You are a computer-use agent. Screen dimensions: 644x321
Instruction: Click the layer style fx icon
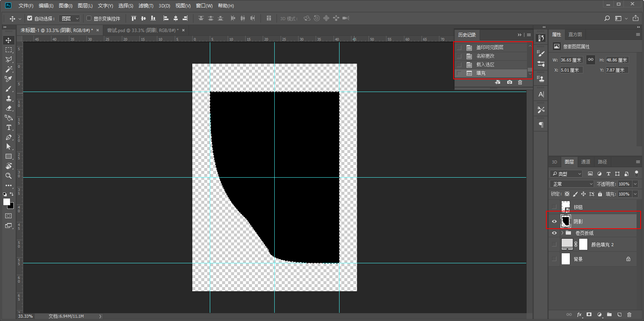coord(579,315)
